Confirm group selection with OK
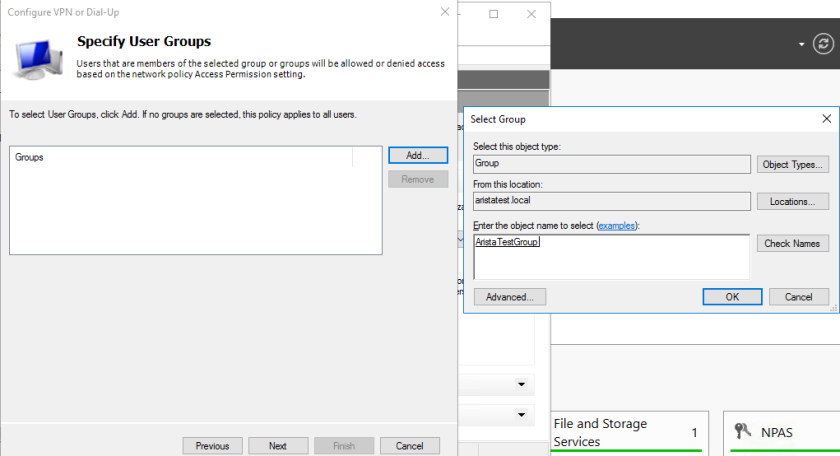This screenshot has width=840, height=456. point(732,297)
